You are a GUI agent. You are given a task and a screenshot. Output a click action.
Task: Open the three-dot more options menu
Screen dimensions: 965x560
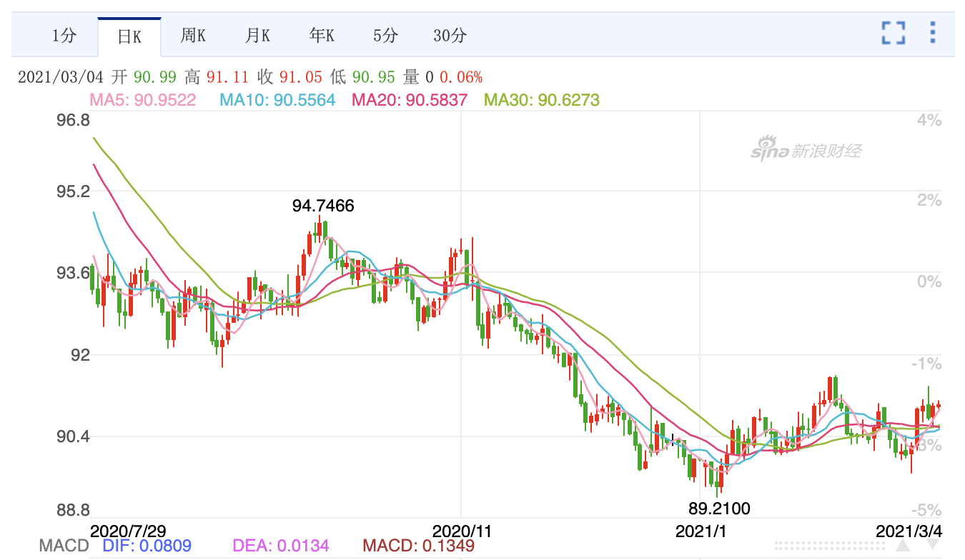click(x=932, y=33)
